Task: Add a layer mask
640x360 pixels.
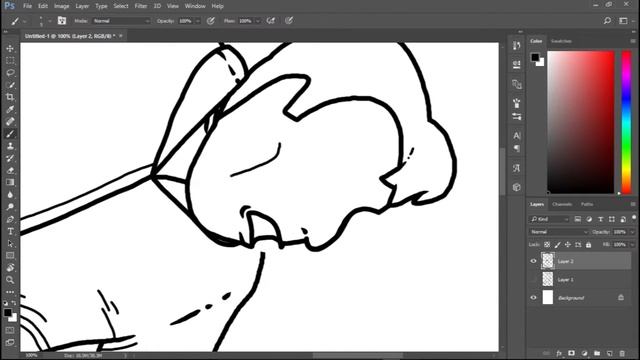Action: (x=571, y=353)
